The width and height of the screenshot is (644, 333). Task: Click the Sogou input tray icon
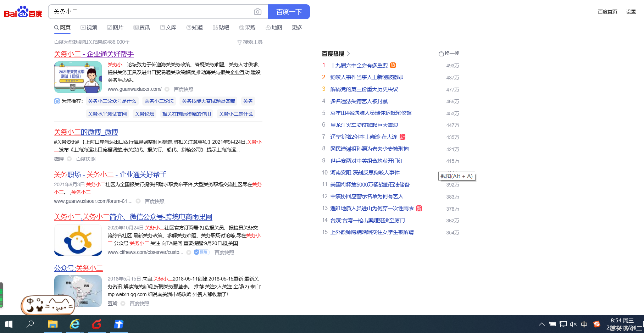597,324
